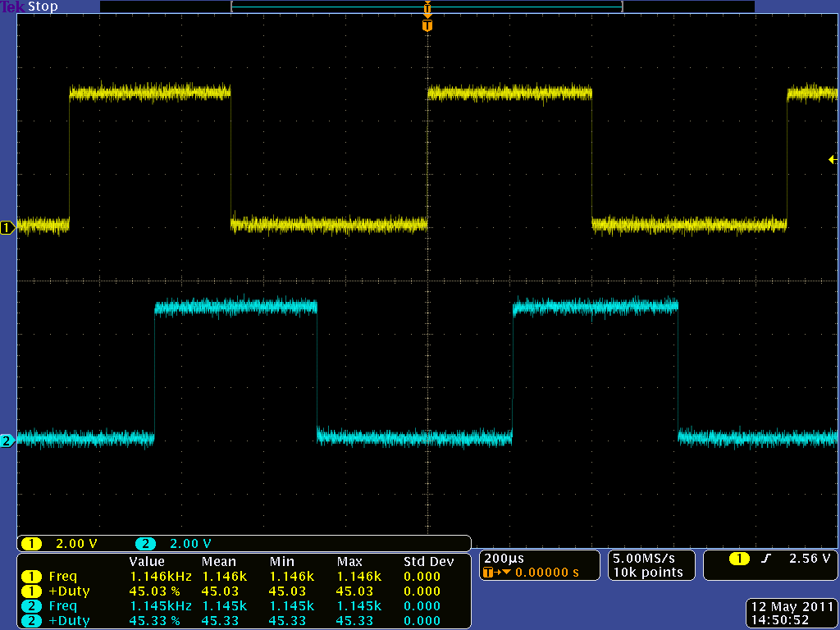This screenshot has height=630, width=840.
Task: Click the trigger level arrow on right edge
Action: 833,160
